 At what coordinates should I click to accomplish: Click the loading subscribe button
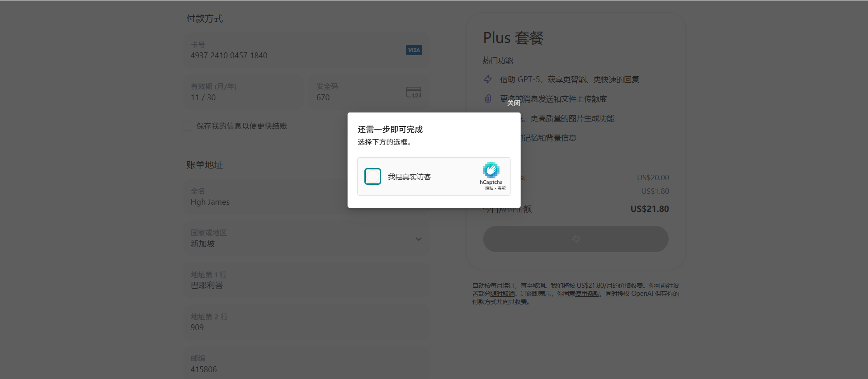[x=576, y=239]
